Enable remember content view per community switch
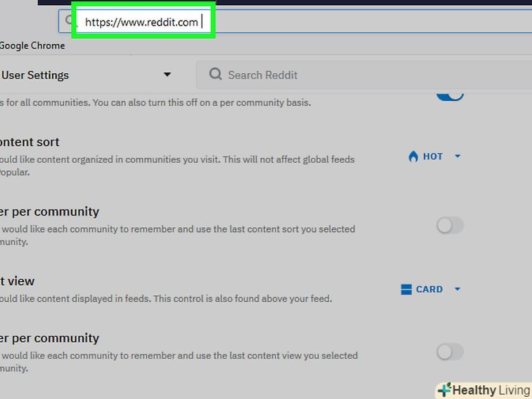Screen dimensions: 532x399 pyautogui.click(x=449, y=352)
